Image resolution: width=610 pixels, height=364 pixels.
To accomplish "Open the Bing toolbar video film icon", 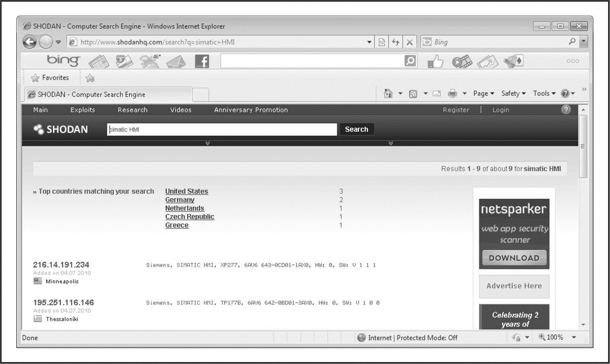I will pos(462,61).
